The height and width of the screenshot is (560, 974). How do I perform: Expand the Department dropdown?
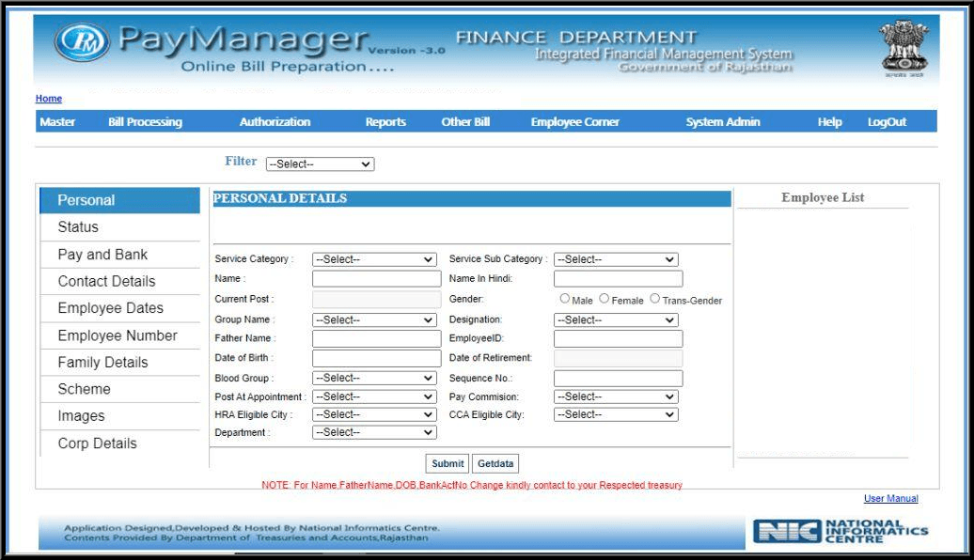click(374, 433)
